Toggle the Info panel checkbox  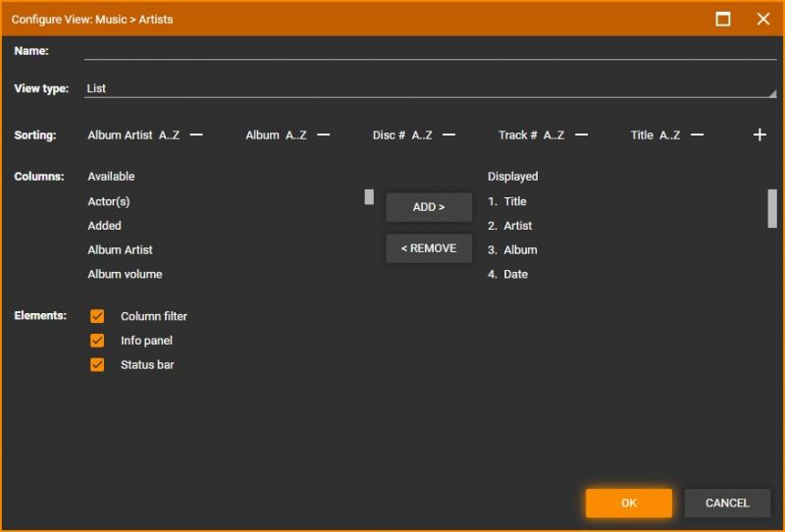tap(97, 341)
